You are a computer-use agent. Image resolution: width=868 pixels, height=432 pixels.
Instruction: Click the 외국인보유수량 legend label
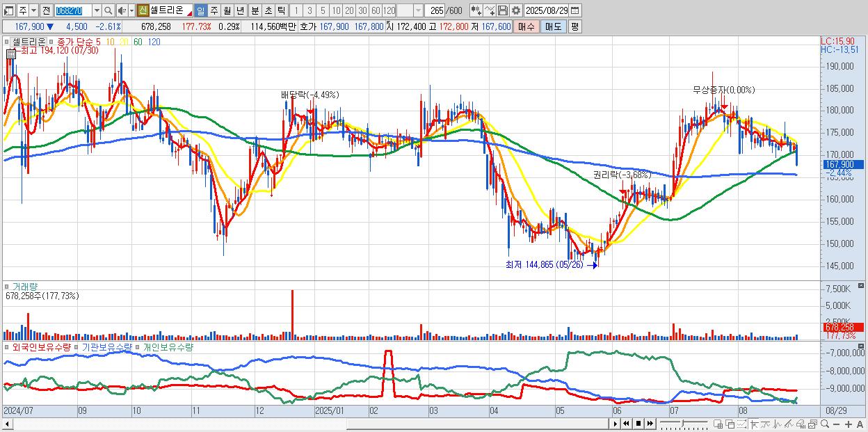click(41, 346)
